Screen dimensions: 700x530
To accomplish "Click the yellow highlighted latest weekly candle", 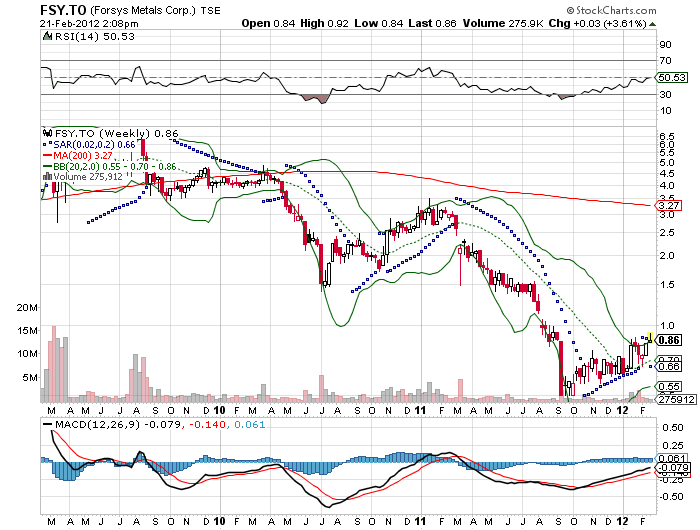I will point(650,338).
